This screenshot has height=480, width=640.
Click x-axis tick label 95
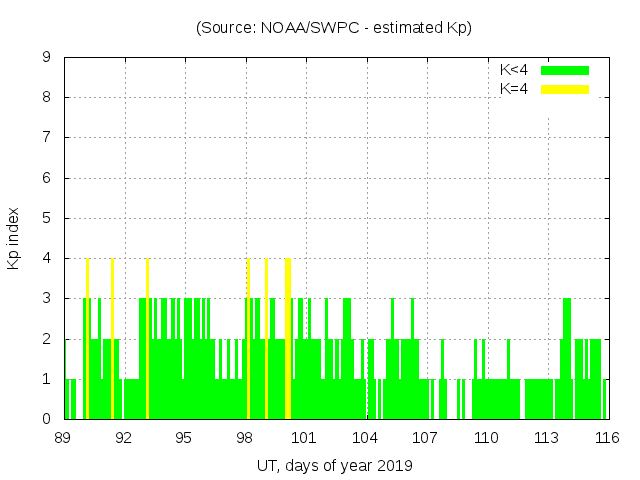184,438
